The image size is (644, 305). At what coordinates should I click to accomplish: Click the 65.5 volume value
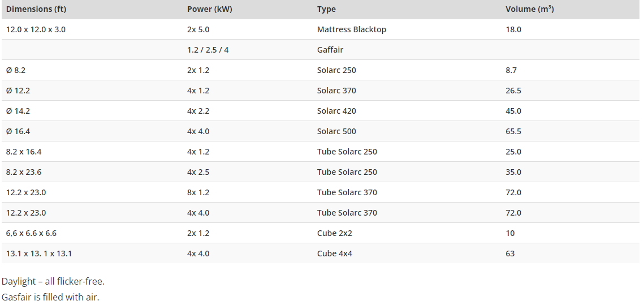coord(513,131)
